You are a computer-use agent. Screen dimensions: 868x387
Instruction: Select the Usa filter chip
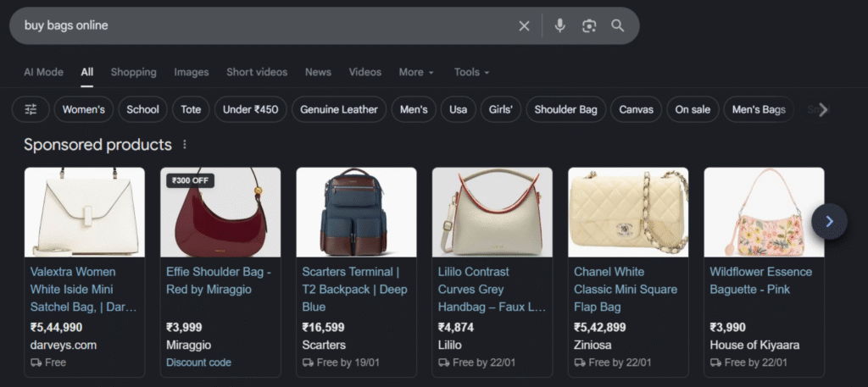(459, 109)
